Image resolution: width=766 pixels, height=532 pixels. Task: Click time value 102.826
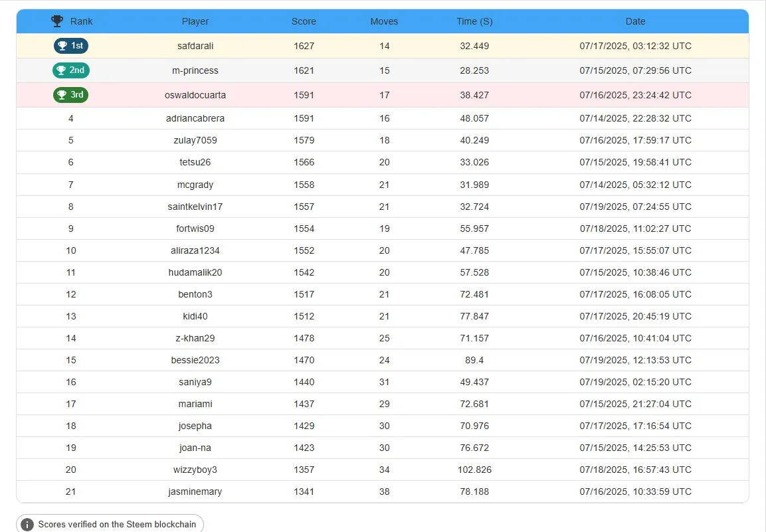(x=474, y=470)
